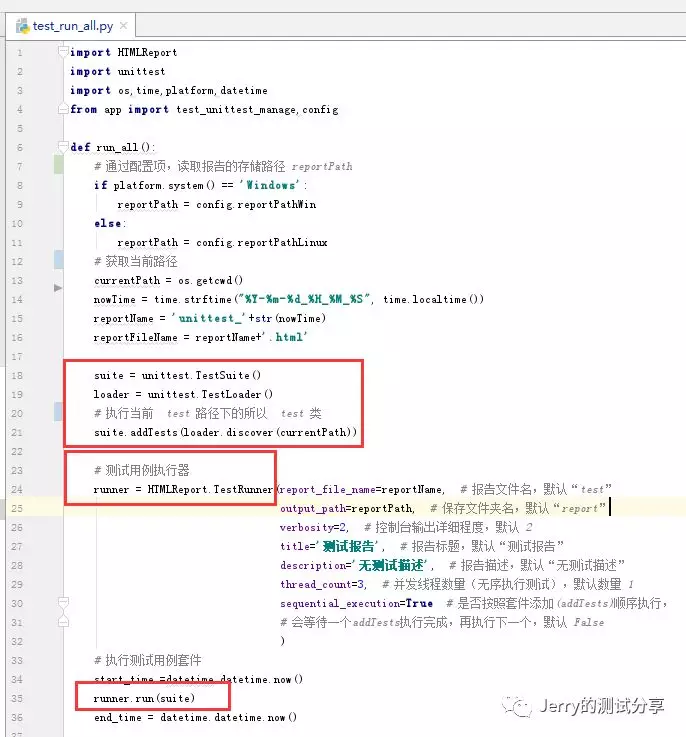Click the gutter arrow marker near line 13

click(x=58, y=288)
